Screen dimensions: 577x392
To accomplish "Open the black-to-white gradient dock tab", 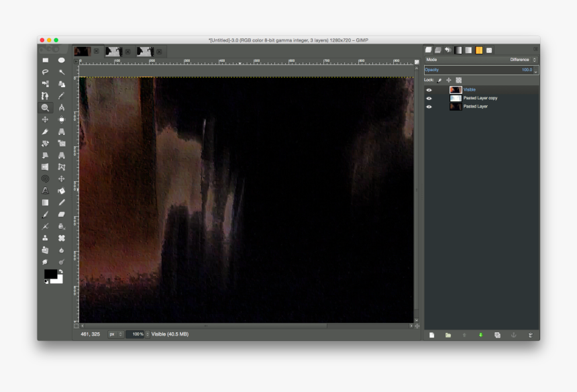I will pos(458,50).
